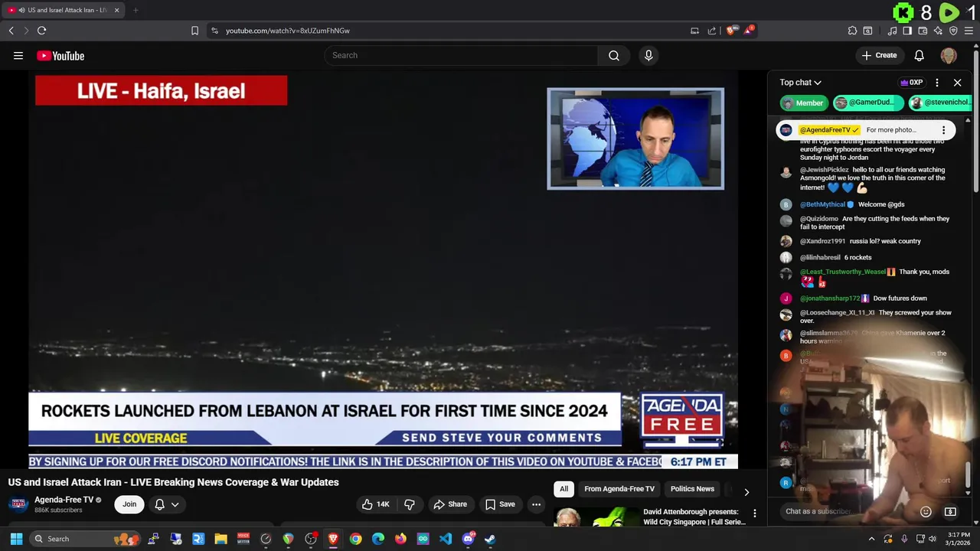Image resolution: width=980 pixels, height=551 pixels.
Task: Open David Attenborough video thumbnail
Action: [x=596, y=517]
